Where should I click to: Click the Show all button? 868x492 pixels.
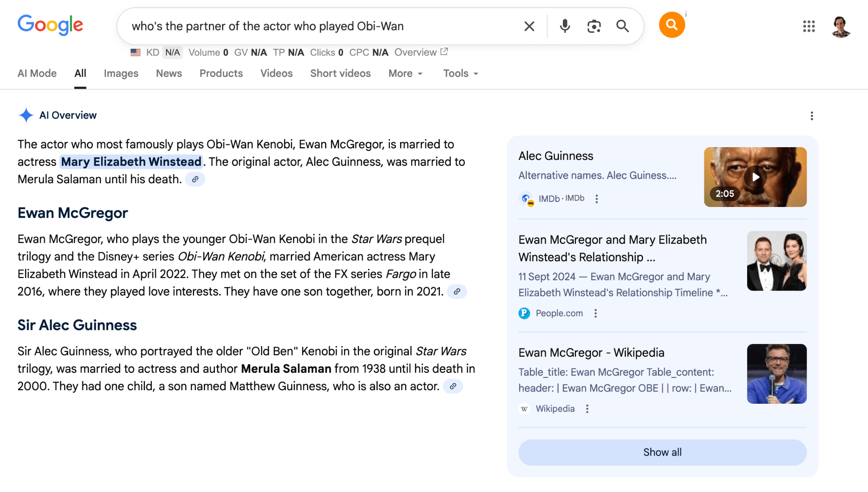point(662,452)
